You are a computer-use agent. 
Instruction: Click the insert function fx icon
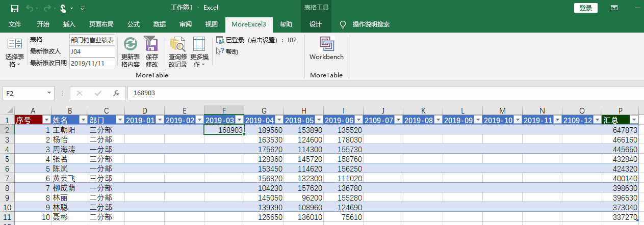pos(116,93)
